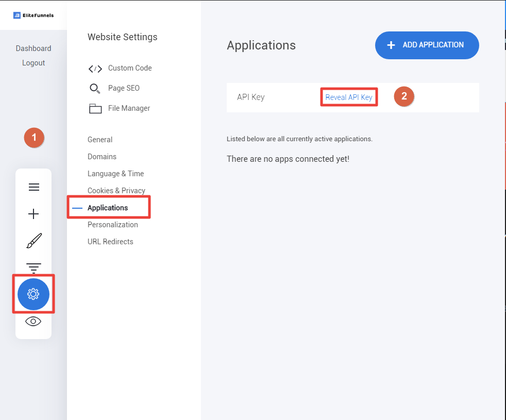
Task: Open the Personalization section
Action: click(x=113, y=225)
